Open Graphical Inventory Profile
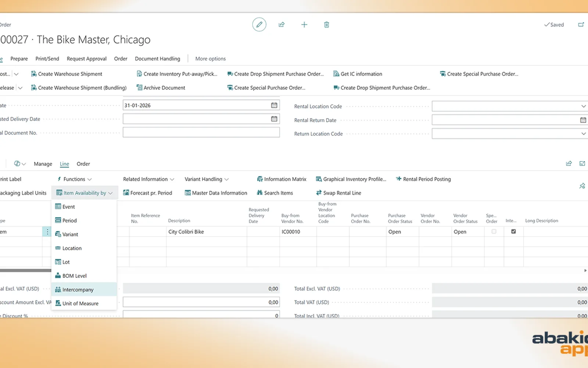This screenshot has height=368, width=588. (x=351, y=179)
